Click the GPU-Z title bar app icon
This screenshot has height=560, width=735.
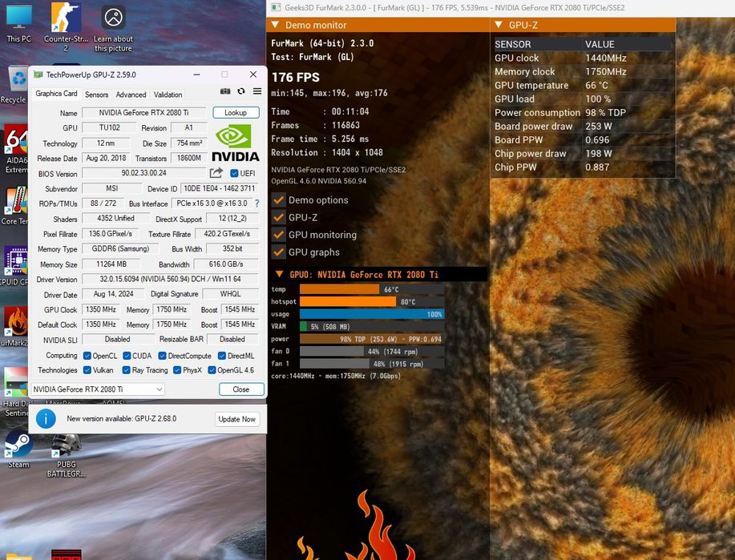tap(38, 75)
